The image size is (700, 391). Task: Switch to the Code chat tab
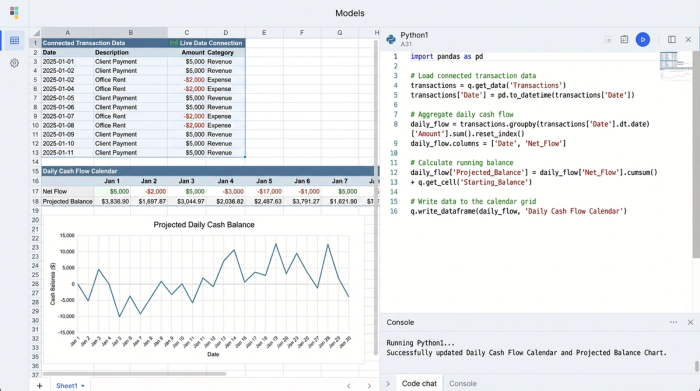419,383
